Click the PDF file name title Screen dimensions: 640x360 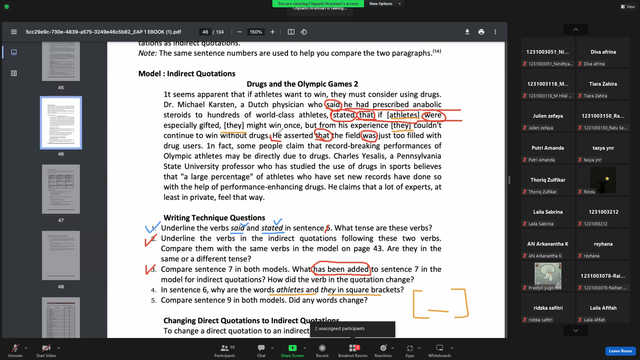click(x=103, y=32)
